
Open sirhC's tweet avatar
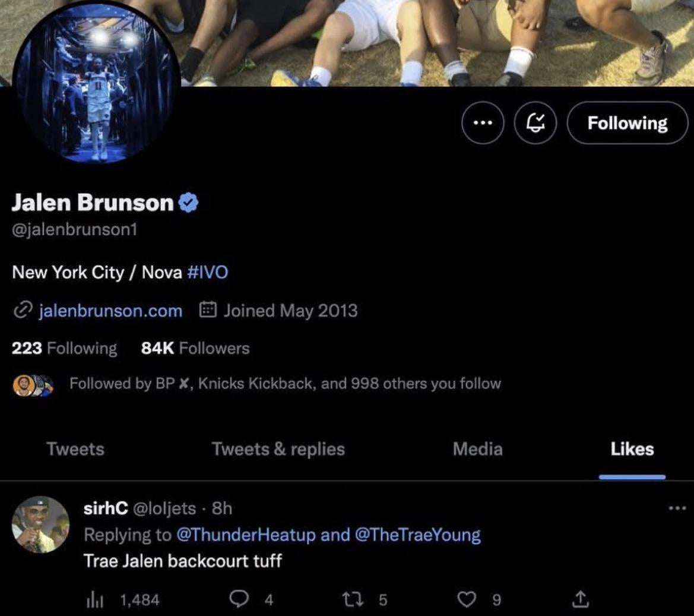[41, 525]
